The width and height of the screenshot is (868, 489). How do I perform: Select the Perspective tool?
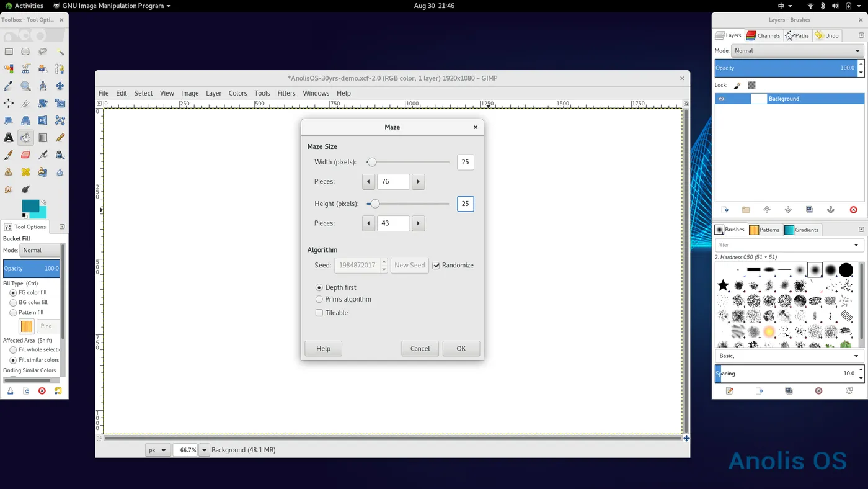tap(25, 120)
